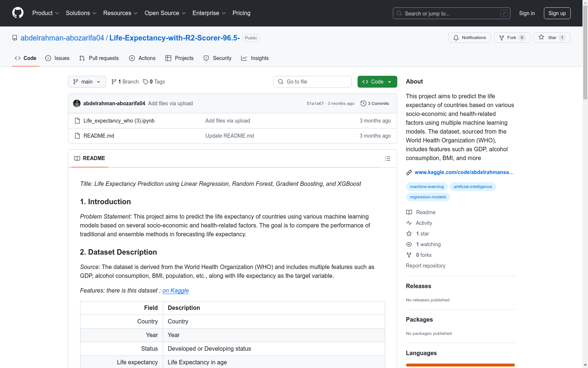This screenshot has width=588, height=368.
Task: Click the file icon next to Life_expectancy_who (3).ipynb
Action: 77,121
